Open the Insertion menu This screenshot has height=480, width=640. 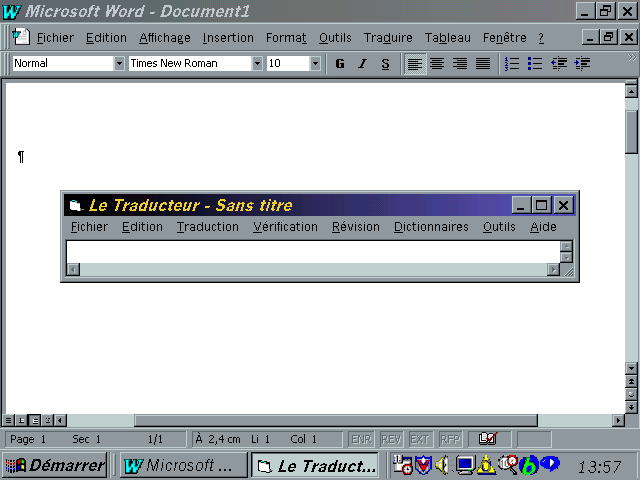pyautogui.click(x=228, y=38)
